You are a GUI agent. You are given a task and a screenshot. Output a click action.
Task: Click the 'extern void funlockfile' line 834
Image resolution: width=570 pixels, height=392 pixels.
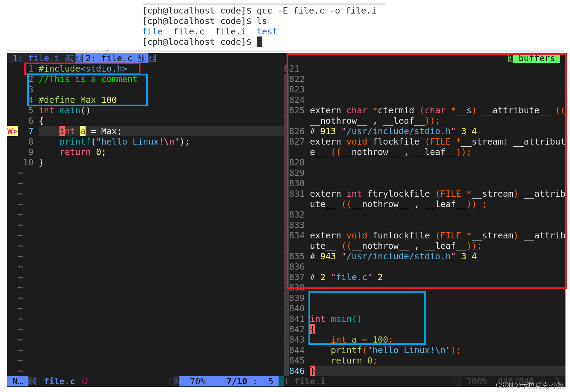437,241
